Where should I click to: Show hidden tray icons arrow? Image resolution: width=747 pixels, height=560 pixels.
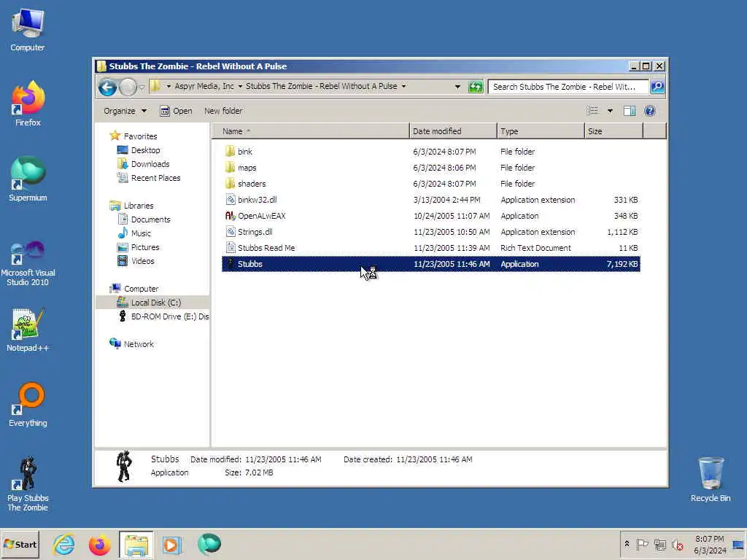[x=627, y=544]
